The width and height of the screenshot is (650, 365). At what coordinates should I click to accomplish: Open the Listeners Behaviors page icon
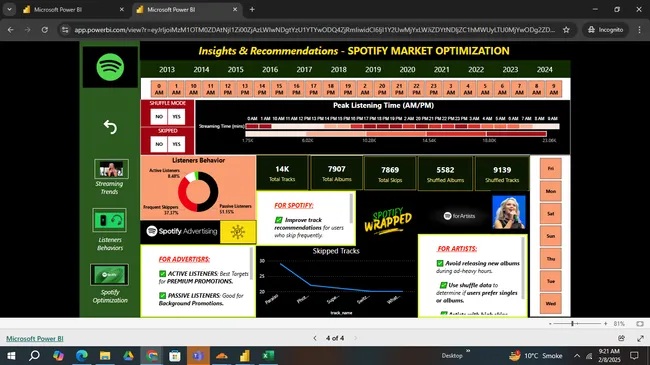pos(109,220)
